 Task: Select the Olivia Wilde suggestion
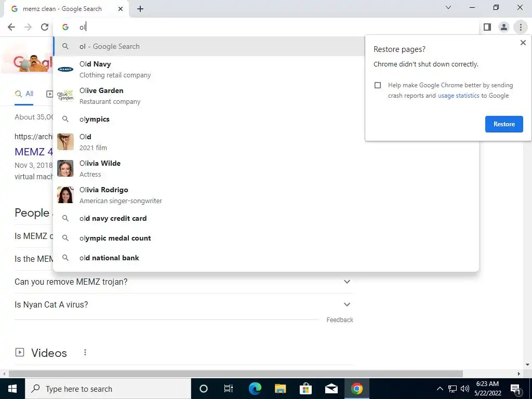(x=266, y=169)
